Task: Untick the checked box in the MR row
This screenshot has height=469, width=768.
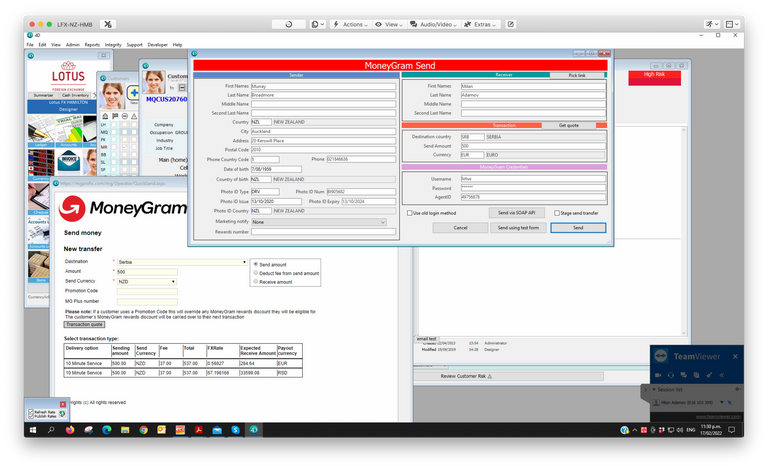Action: (124, 147)
